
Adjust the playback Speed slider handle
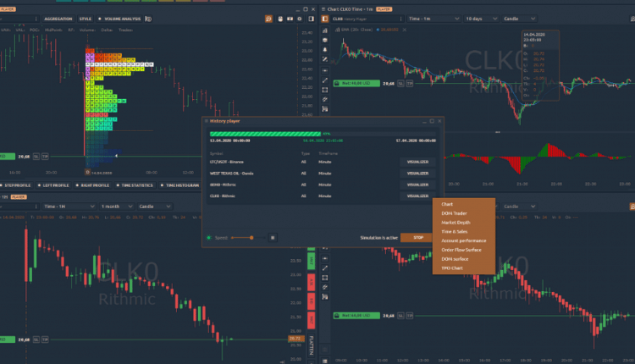point(251,238)
